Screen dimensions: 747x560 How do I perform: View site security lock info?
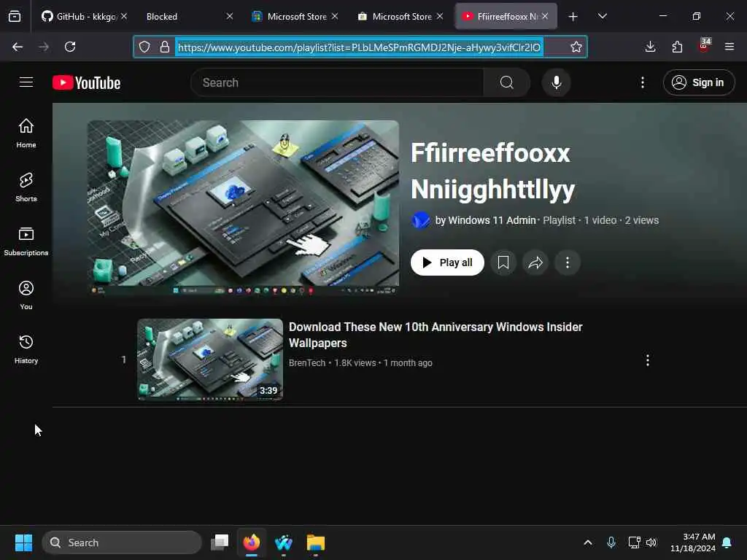pos(165,47)
